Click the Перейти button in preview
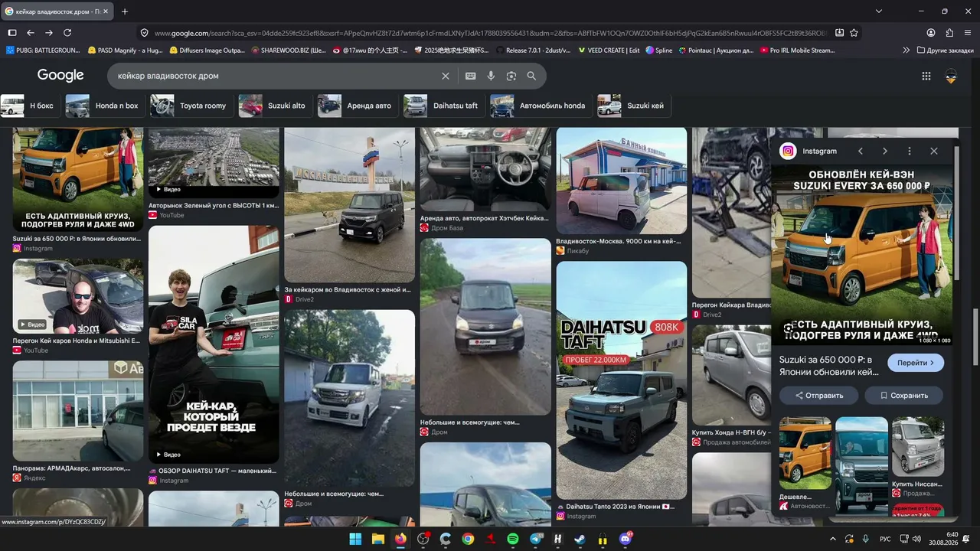 click(916, 363)
